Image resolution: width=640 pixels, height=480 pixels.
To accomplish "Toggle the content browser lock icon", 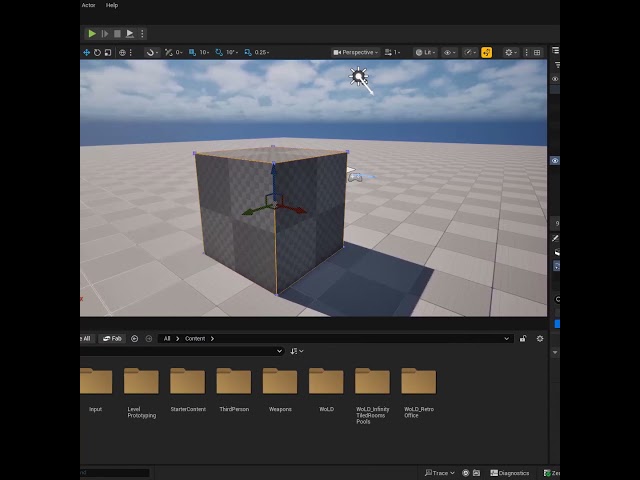I will [x=523, y=338].
